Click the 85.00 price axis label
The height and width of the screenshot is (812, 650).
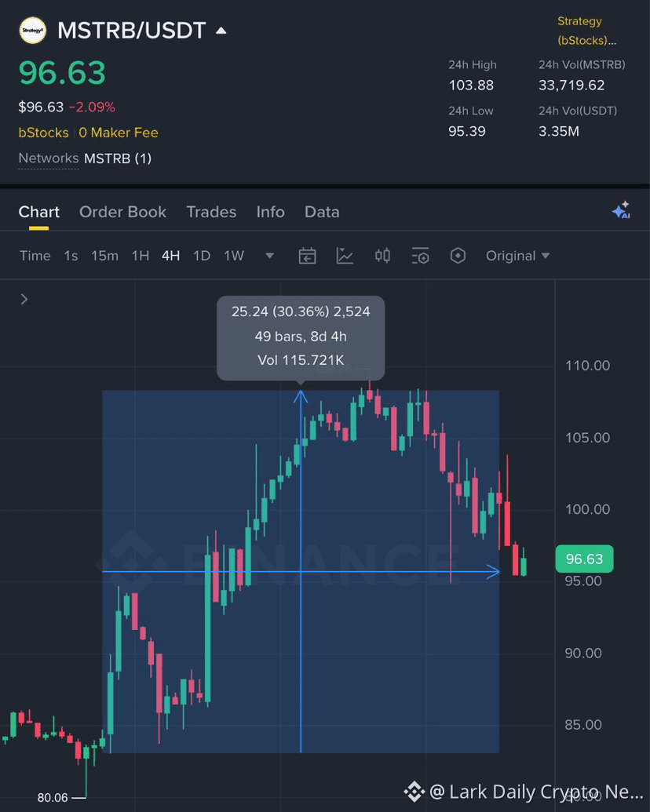[x=583, y=724]
